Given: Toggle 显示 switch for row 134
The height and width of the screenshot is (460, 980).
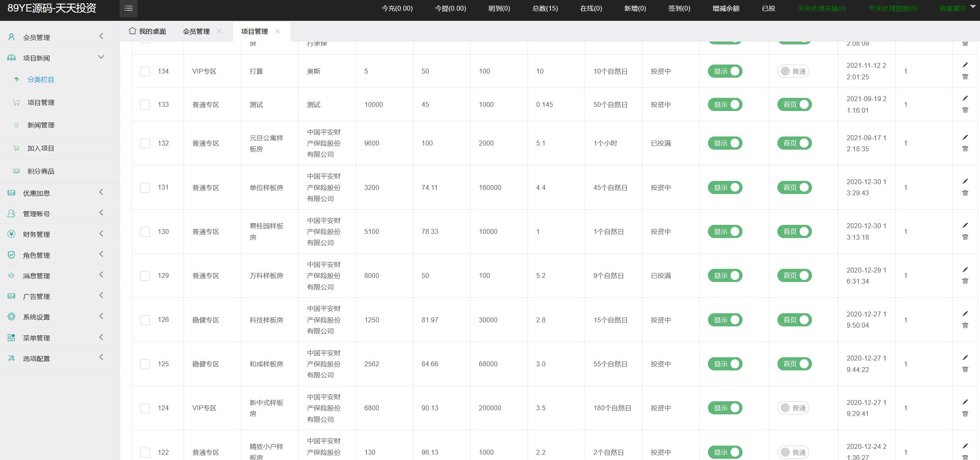Looking at the screenshot, I should pos(725,71).
